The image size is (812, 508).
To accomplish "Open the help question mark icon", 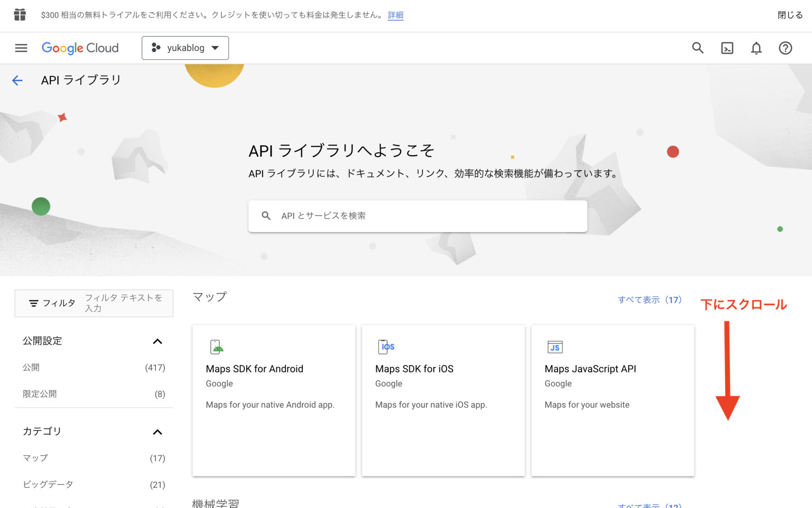I will [x=785, y=48].
